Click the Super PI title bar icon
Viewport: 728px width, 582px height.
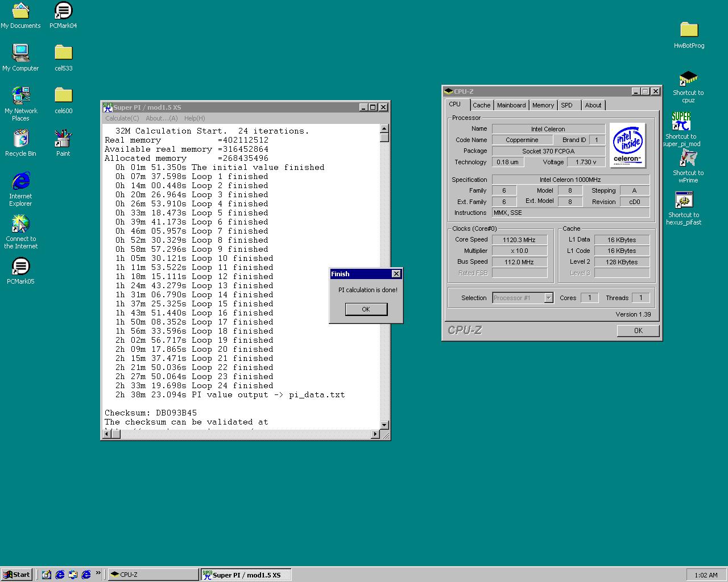click(107, 107)
